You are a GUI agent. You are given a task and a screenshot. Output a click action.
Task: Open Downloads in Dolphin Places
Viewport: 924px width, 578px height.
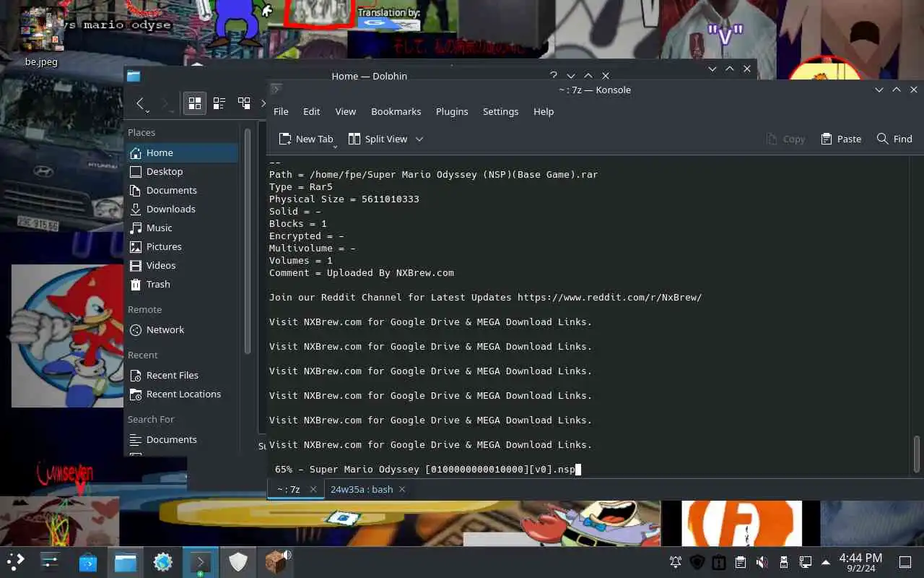click(183, 209)
